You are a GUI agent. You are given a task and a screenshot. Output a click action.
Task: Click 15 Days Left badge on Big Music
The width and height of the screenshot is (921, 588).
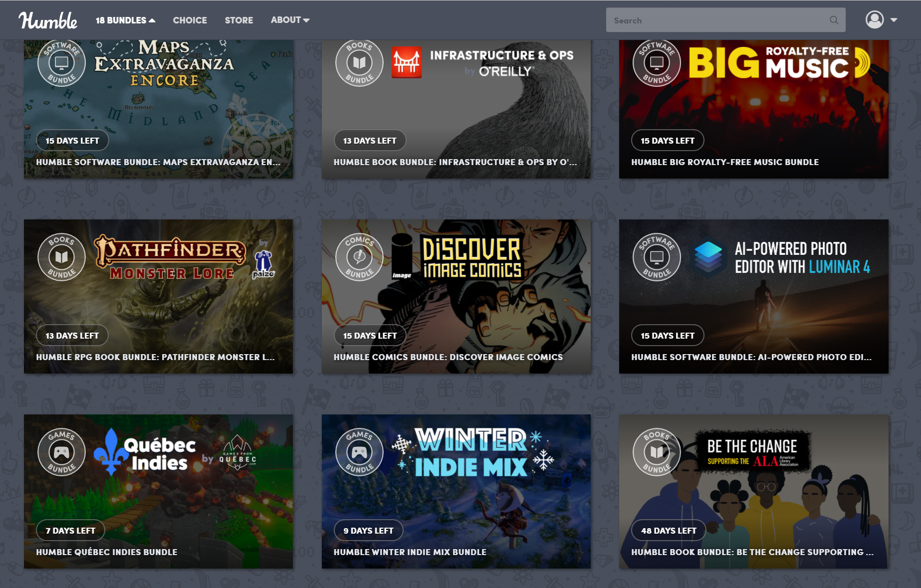(668, 141)
